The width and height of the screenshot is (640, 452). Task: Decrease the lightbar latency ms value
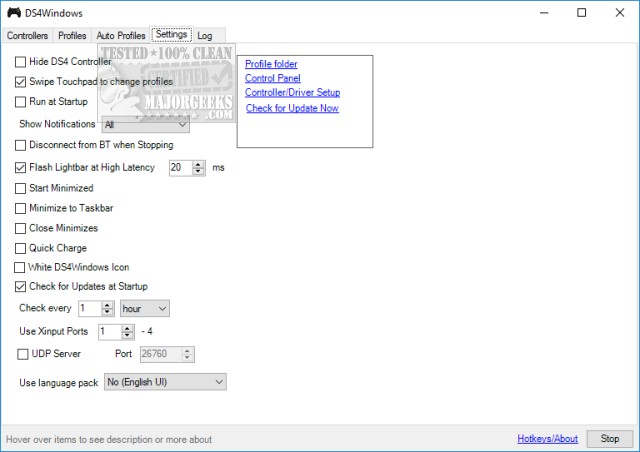tap(198, 171)
